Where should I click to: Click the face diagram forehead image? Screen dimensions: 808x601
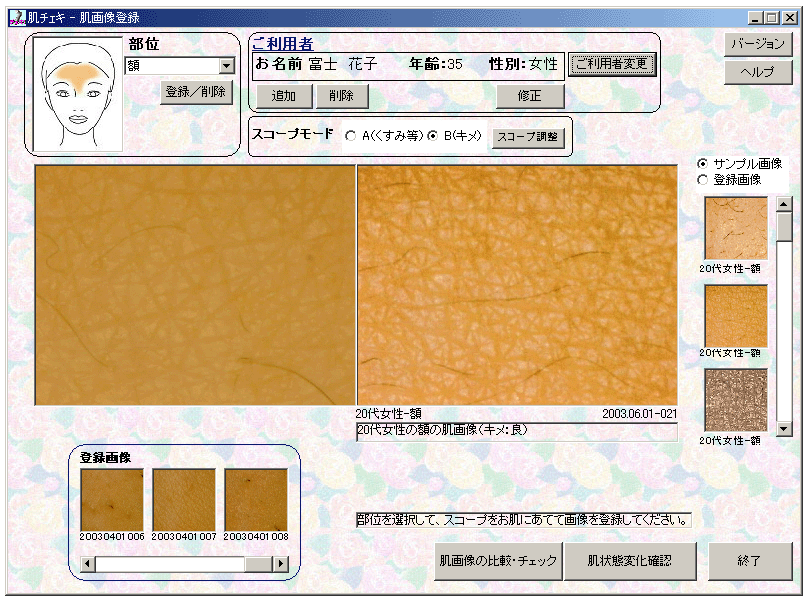tap(78, 95)
